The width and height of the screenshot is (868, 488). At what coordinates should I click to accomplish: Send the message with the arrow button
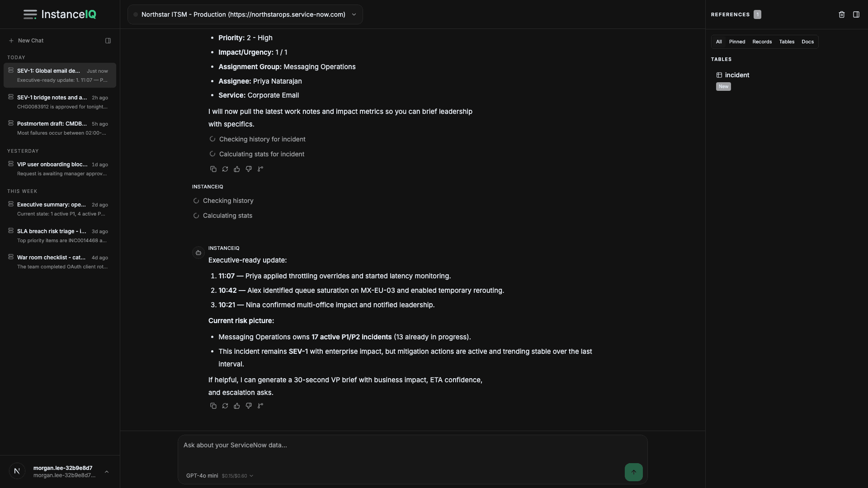pos(633,472)
